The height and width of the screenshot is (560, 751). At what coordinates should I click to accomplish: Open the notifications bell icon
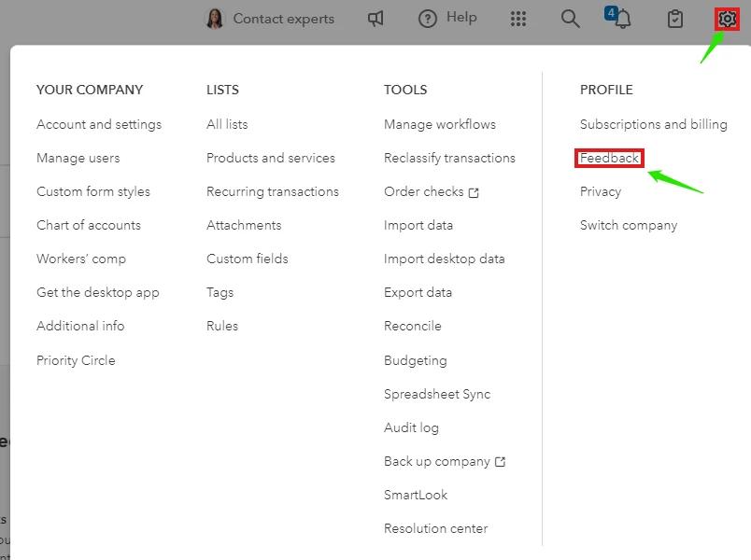point(622,19)
